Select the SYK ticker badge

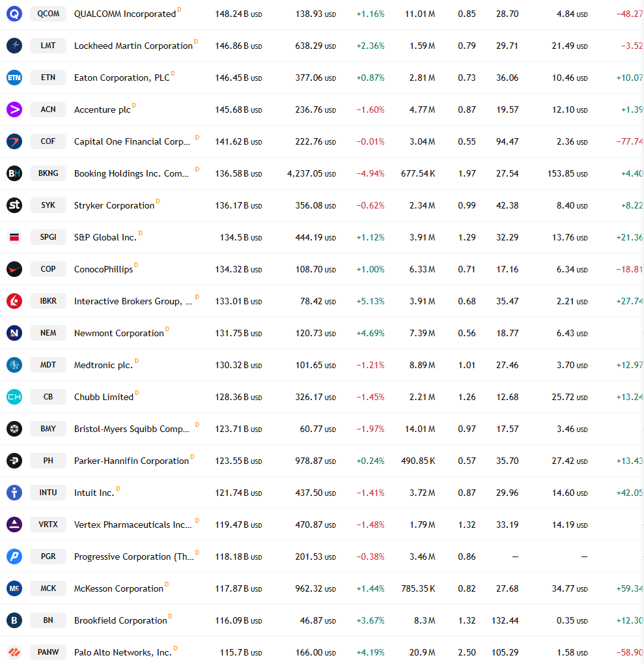coord(48,205)
